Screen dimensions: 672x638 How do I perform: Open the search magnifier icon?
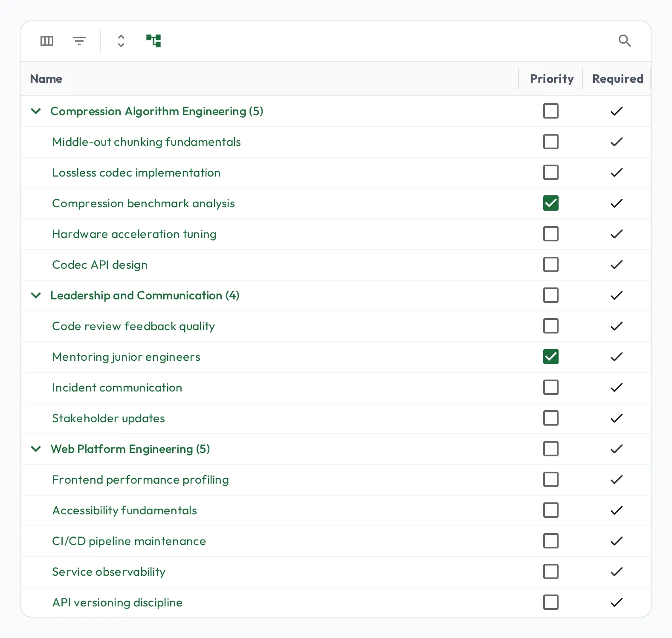[625, 41]
